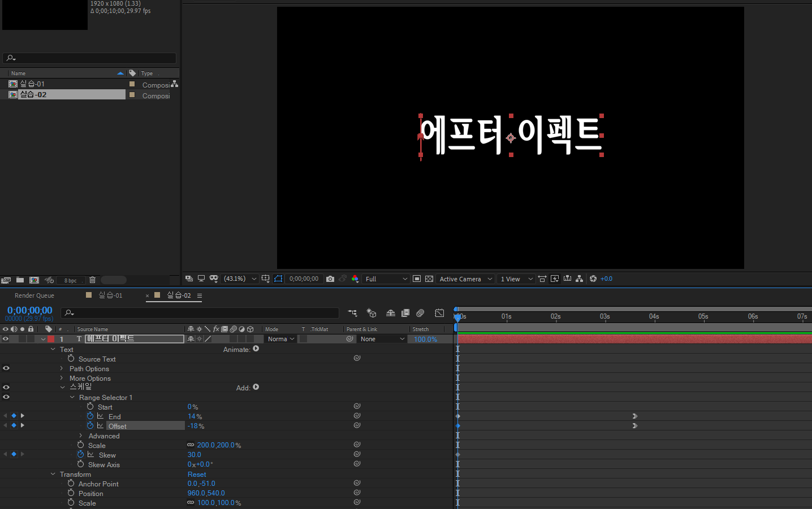Click Reset link in Transform group
Image resolution: width=812 pixels, height=509 pixels.
[x=197, y=475]
